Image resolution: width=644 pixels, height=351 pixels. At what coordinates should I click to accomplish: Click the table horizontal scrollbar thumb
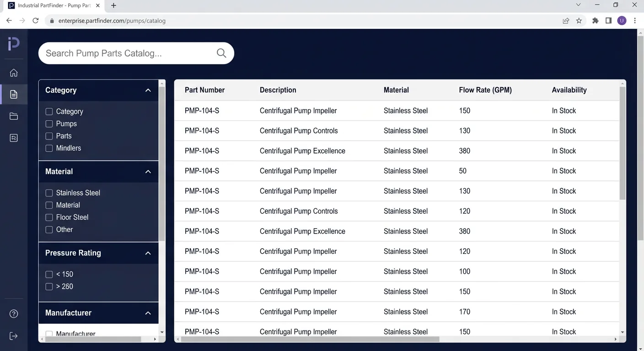(x=310, y=339)
